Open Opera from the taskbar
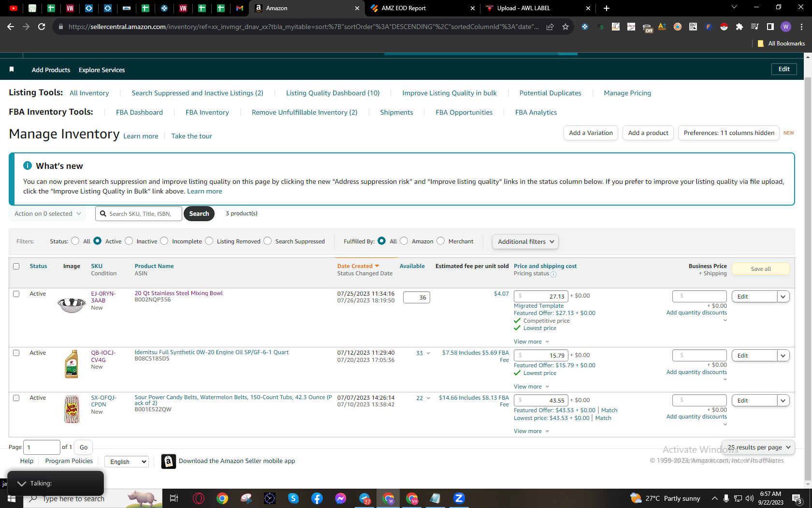 click(x=199, y=498)
